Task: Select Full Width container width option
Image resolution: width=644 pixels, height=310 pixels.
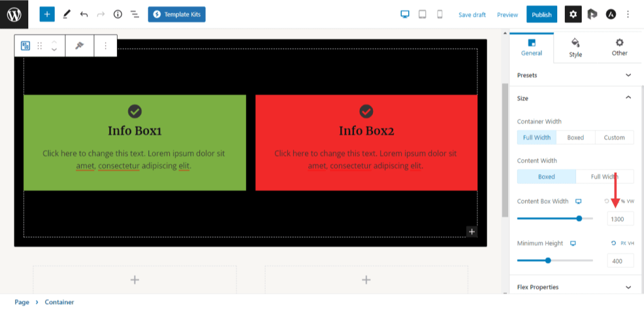Action: click(x=536, y=137)
